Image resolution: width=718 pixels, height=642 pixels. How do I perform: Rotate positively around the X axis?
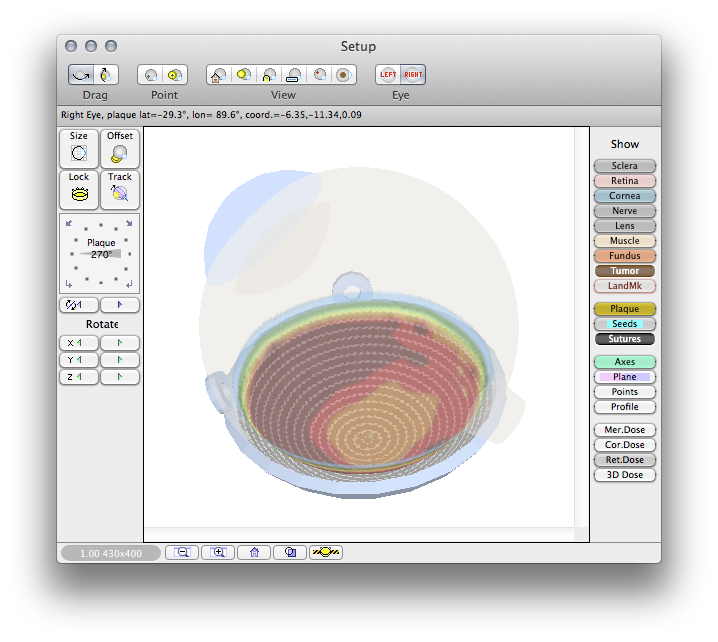120,343
